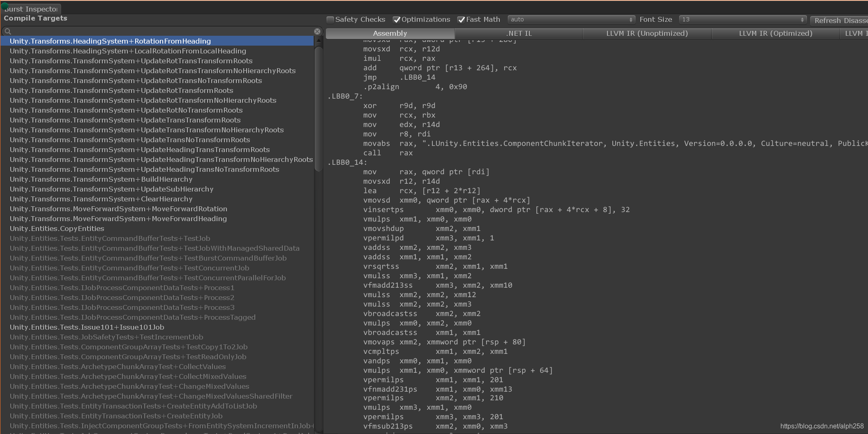Enable the Safety Checks checkbox
This screenshot has height=434, width=868.
point(330,20)
